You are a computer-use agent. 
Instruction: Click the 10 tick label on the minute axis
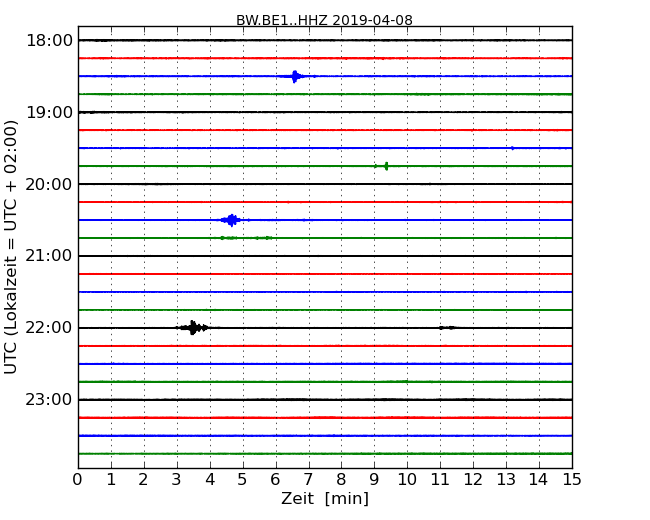point(407,480)
